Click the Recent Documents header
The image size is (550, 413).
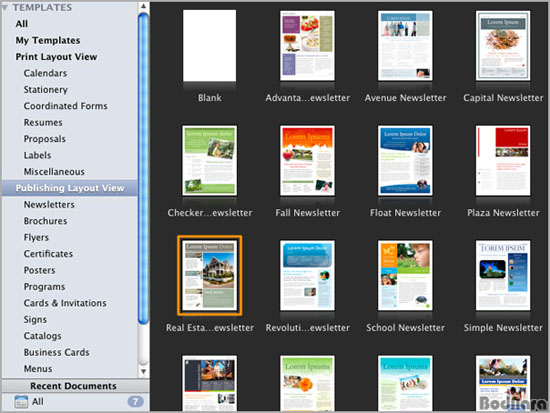pos(73,386)
